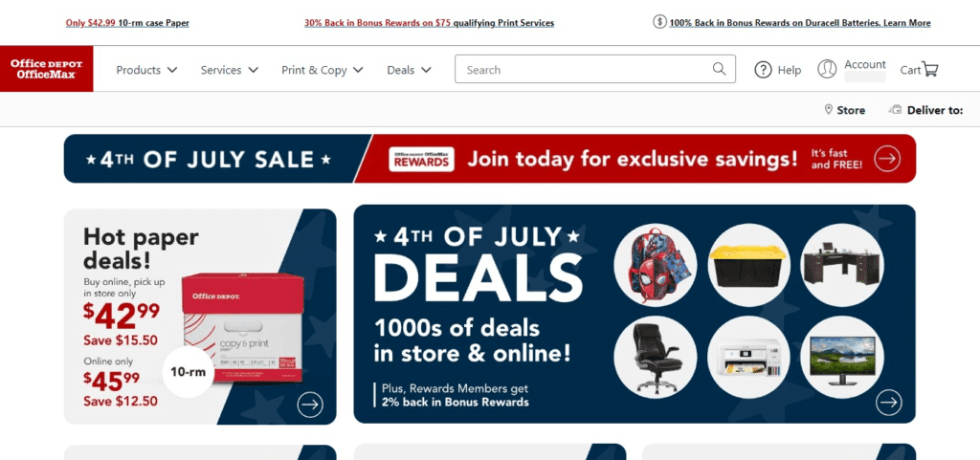Image resolution: width=980 pixels, height=460 pixels.
Task: Click Duracell Batteries Learn More link
Action: 800,23
